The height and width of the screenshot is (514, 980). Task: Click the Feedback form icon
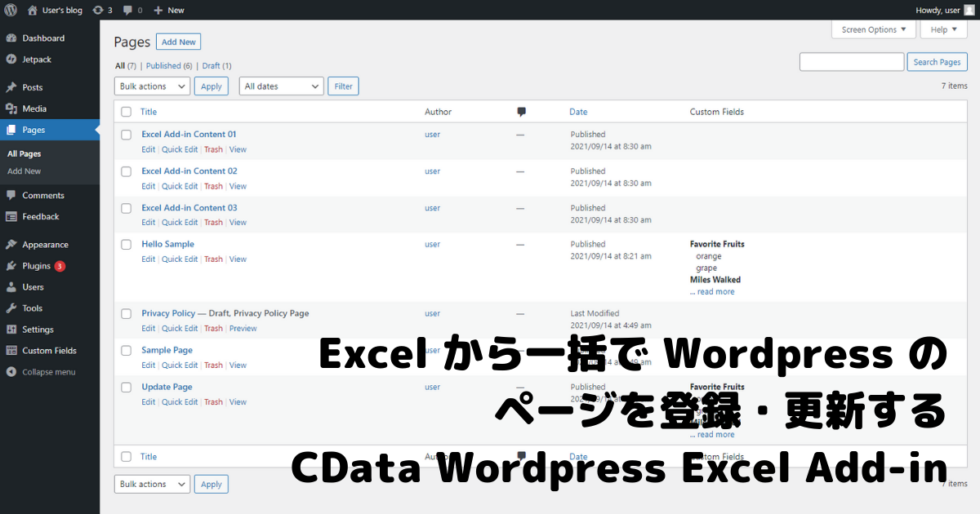click(11, 216)
